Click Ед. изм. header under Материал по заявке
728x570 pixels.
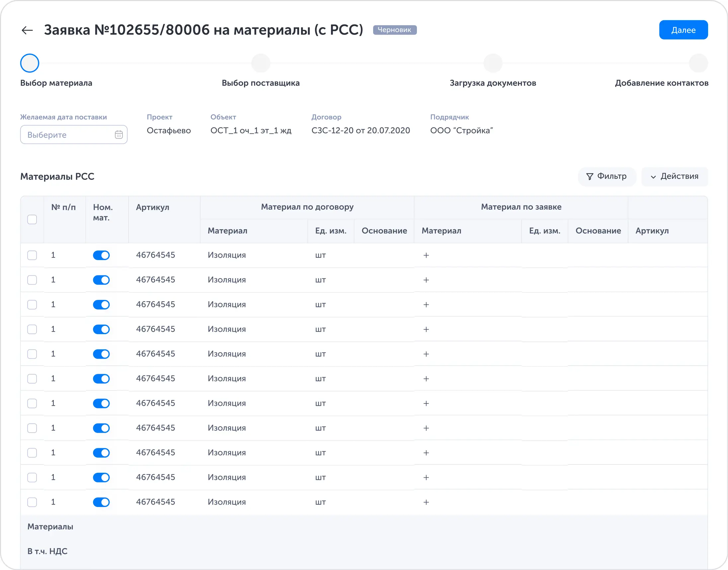[x=545, y=231]
